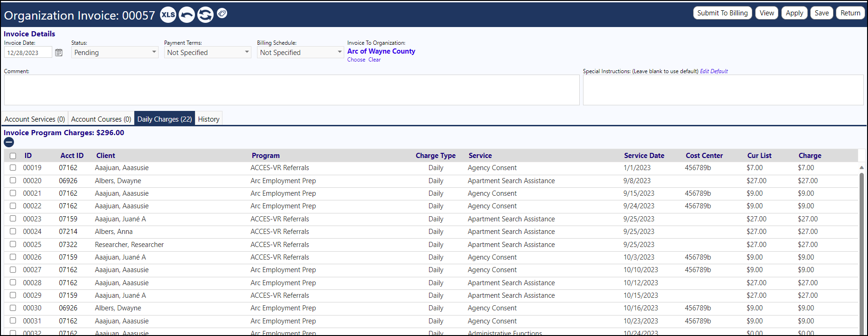Click the $7.00 Cur List value
868x336 pixels.
755,168
